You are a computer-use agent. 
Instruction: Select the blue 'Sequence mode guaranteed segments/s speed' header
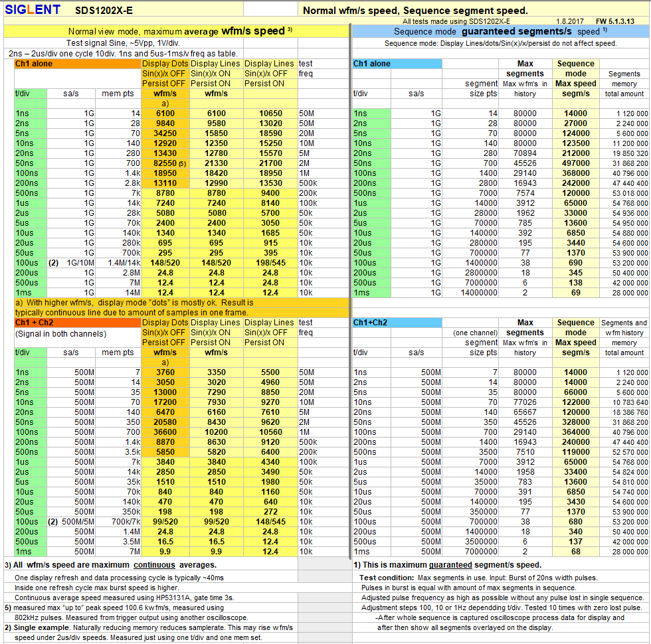(x=500, y=31)
